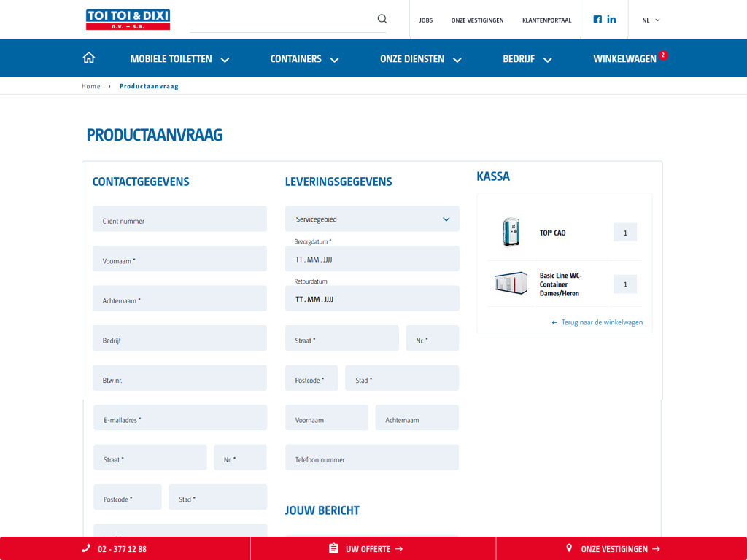This screenshot has height=560, width=747.
Task: Click the location pin icon for Onze Vestigingen
Action: pyautogui.click(x=569, y=548)
